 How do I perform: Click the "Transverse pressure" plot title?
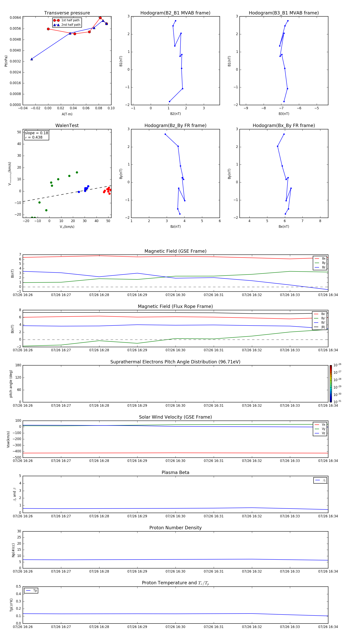point(67,13)
